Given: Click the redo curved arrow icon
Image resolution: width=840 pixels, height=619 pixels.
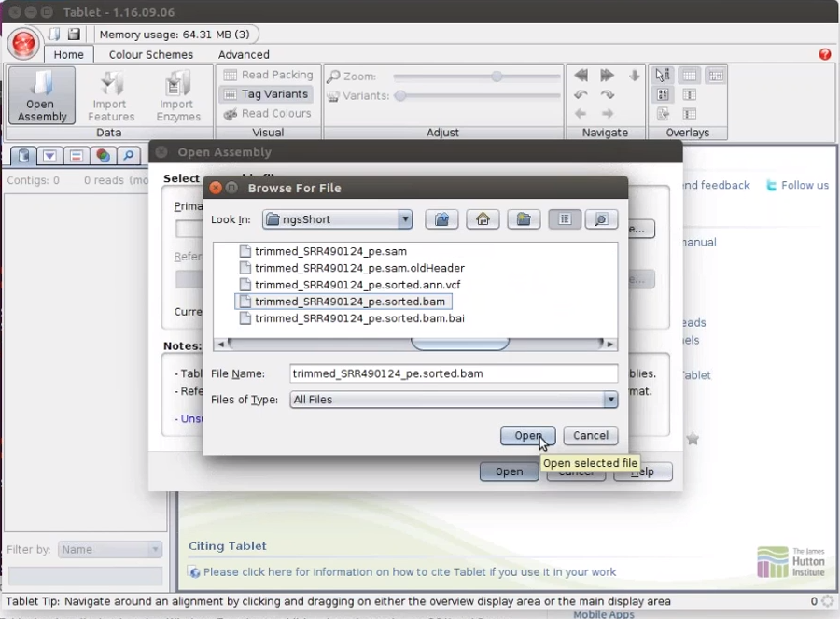Looking at the screenshot, I should [607, 95].
